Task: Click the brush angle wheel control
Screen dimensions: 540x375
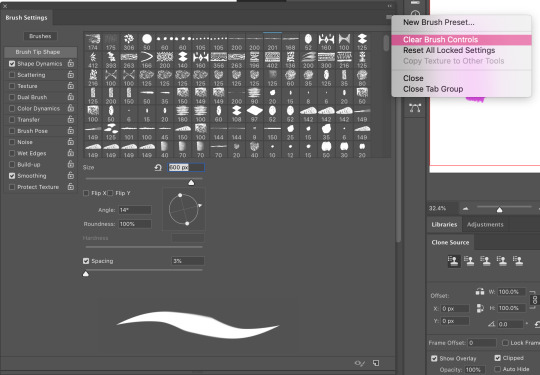Action: coord(184,209)
